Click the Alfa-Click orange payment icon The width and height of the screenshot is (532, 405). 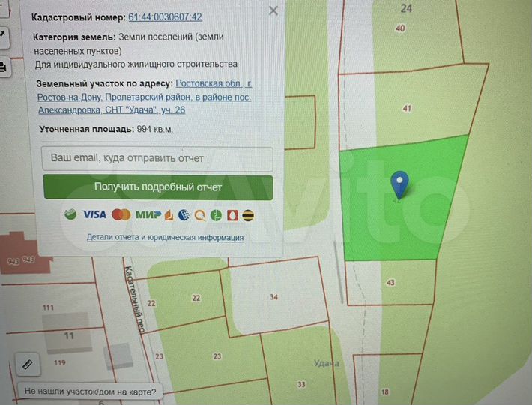click(169, 215)
